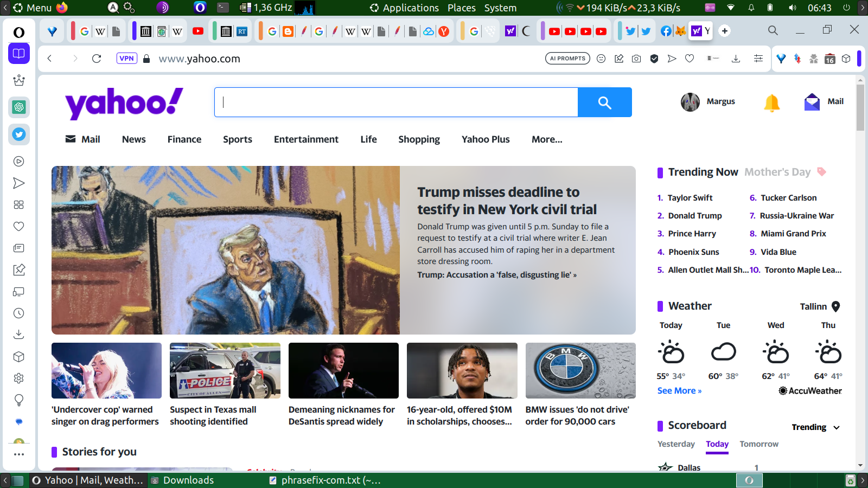
Task: Search open tabs with magnifier icon
Action: click(773, 30)
